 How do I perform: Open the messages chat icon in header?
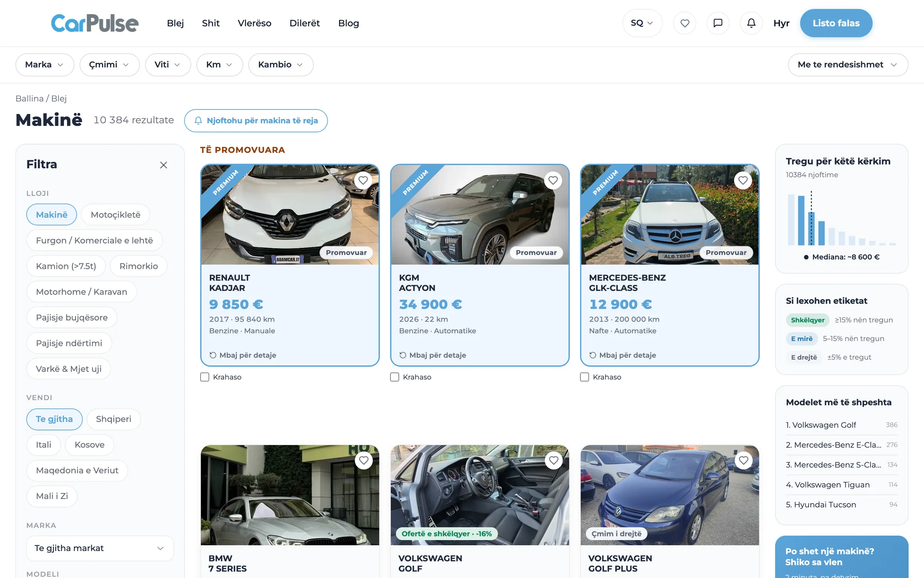(718, 23)
